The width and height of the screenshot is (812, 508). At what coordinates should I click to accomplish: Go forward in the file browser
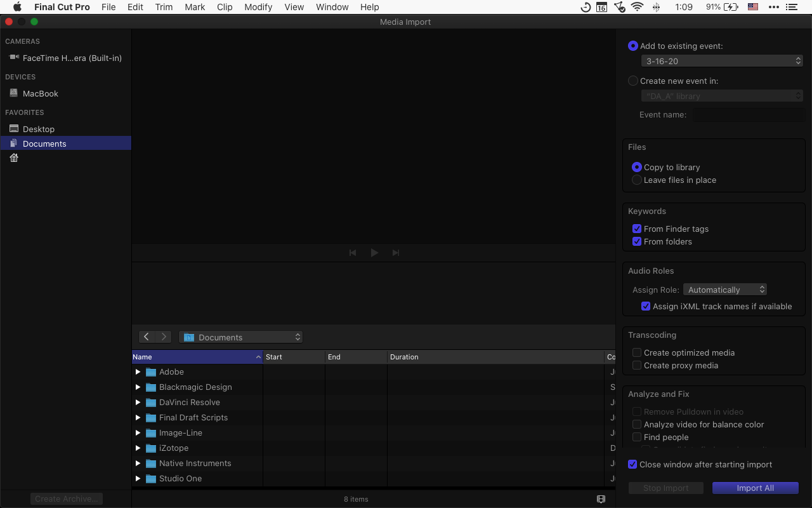164,337
